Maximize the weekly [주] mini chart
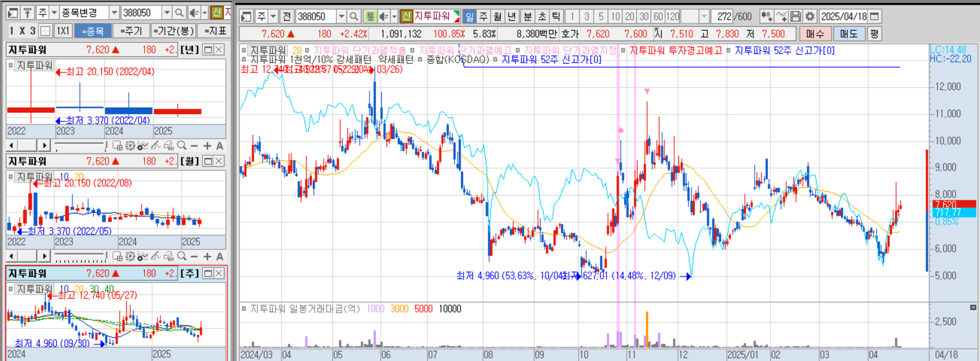 coord(208,273)
